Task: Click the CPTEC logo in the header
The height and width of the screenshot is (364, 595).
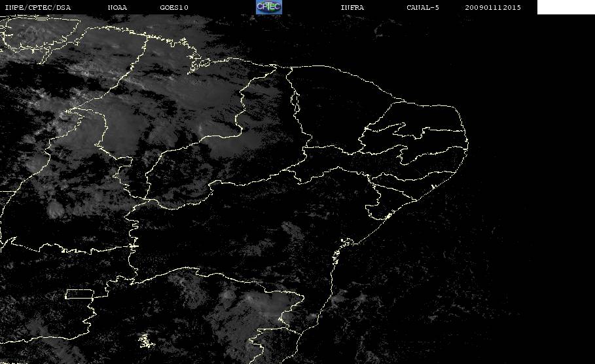Action: click(268, 7)
